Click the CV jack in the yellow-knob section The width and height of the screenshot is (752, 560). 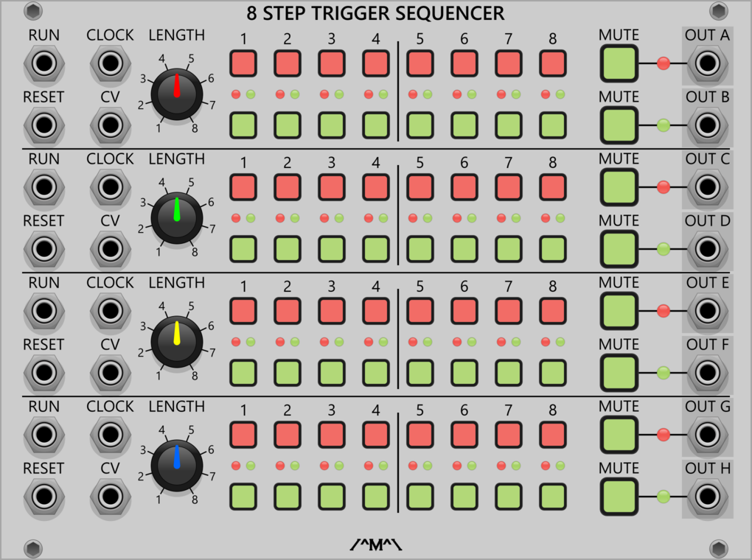tap(111, 373)
